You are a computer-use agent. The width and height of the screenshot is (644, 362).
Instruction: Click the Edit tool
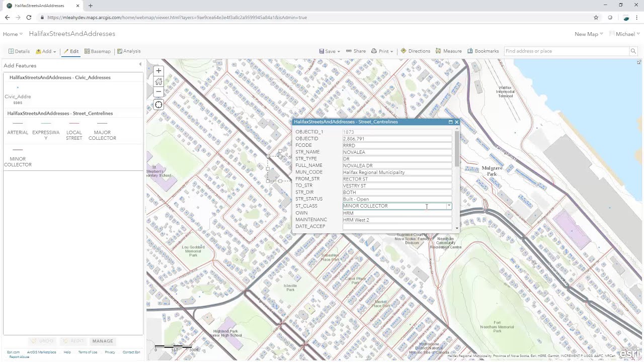point(71,51)
